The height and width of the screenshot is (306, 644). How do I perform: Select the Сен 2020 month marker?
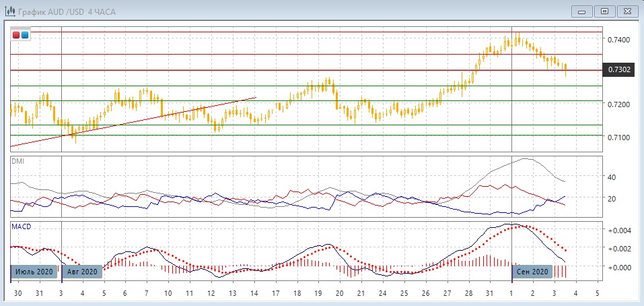coord(533,271)
